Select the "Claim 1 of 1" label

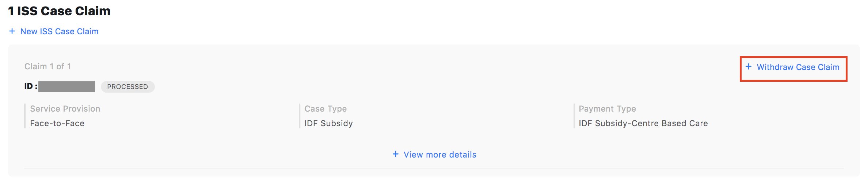[x=47, y=66]
